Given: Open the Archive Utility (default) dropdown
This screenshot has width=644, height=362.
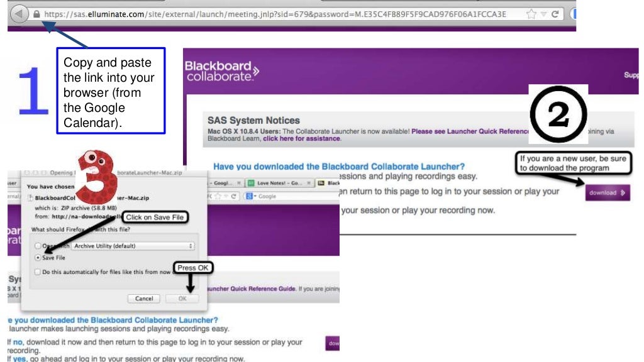Looking at the screenshot, I should (133, 246).
